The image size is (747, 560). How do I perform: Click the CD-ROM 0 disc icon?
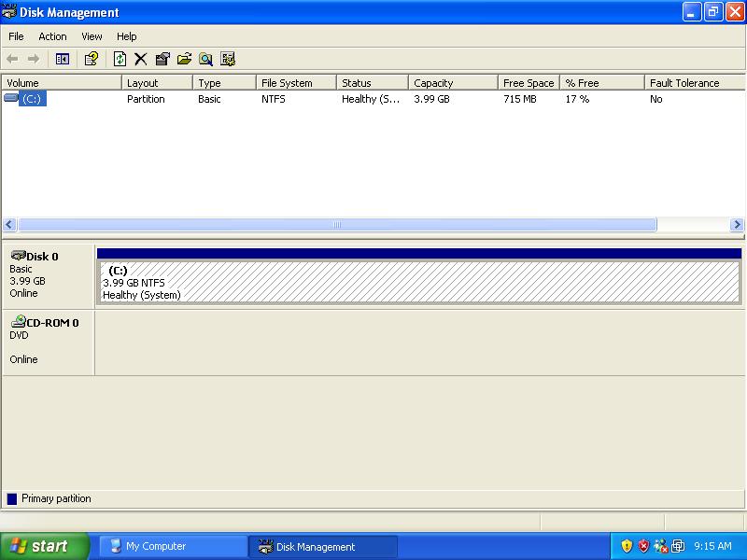point(18,321)
